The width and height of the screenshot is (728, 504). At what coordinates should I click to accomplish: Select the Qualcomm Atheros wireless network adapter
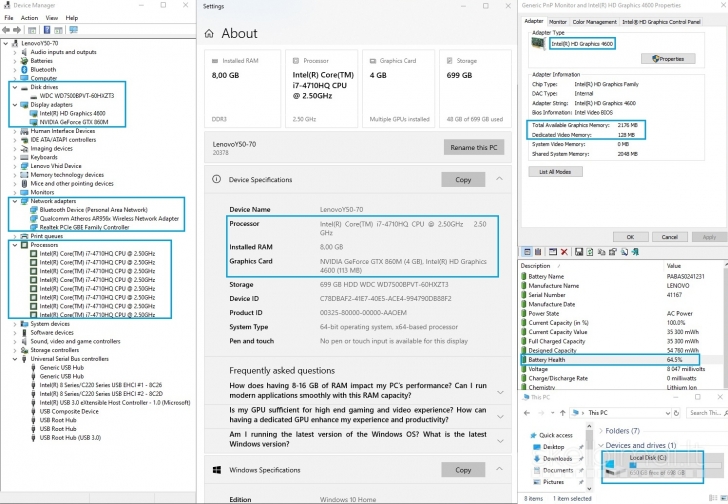pyautogui.click(x=109, y=218)
